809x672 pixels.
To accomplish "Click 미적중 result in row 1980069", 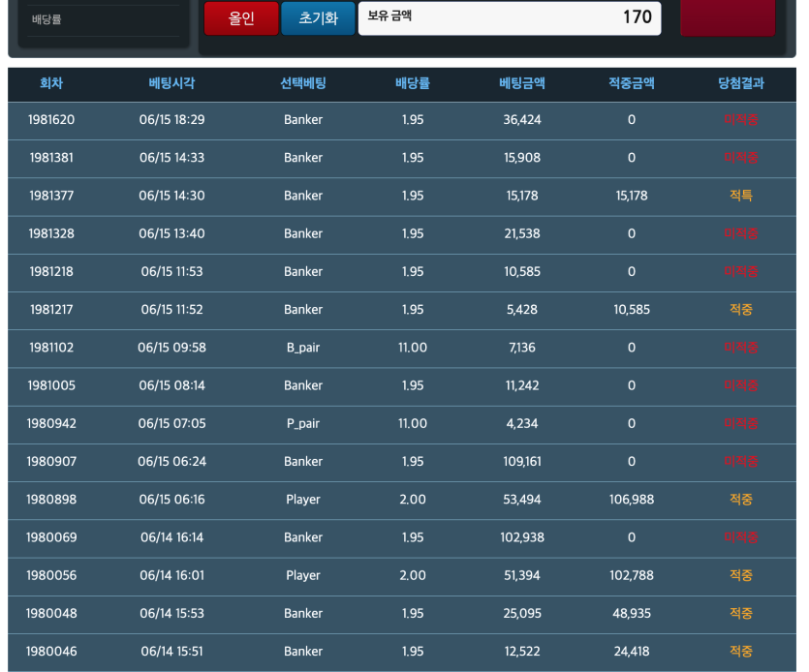I will pyautogui.click(x=741, y=537).
